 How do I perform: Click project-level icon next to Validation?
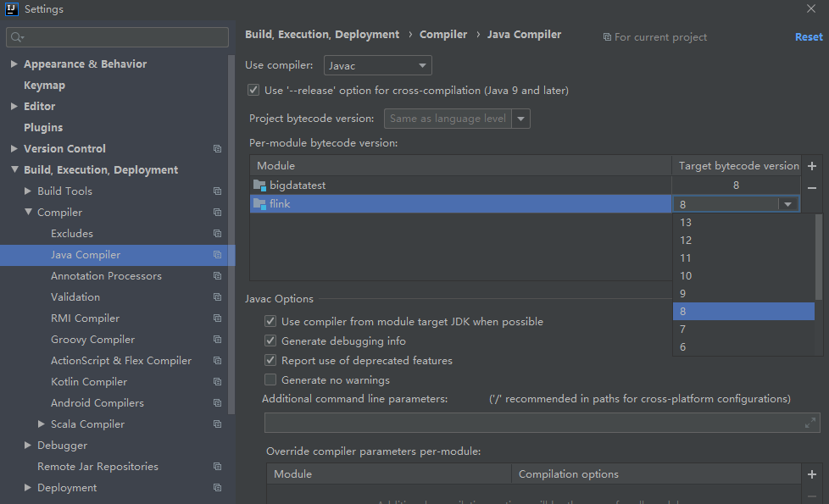coord(217,297)
